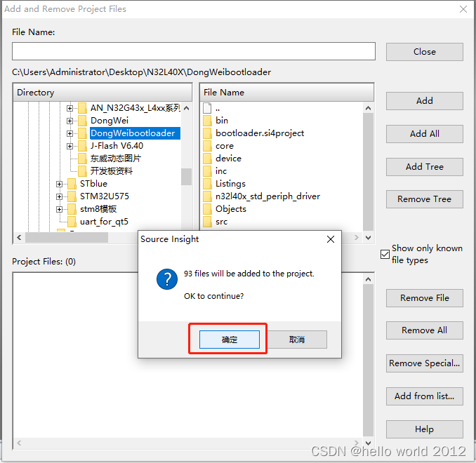476x463 pixels.
Task: Select AN_N32G43x_L4xx系列 folder in tree
Action: [x=135, y=108]
